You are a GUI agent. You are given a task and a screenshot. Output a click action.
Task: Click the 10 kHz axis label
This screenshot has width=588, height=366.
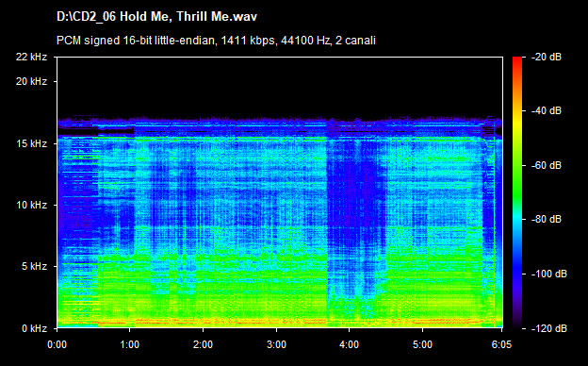coord(31,205)
